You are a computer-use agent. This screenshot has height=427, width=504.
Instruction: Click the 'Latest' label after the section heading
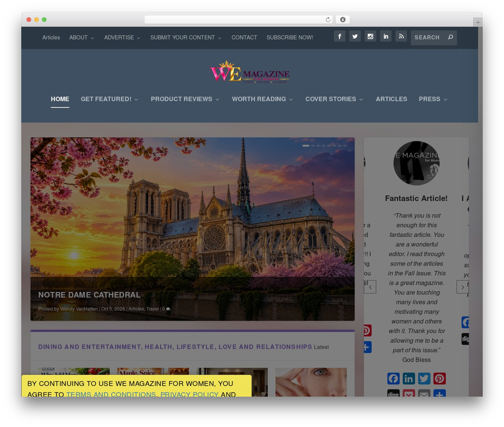tap(321, 347)
